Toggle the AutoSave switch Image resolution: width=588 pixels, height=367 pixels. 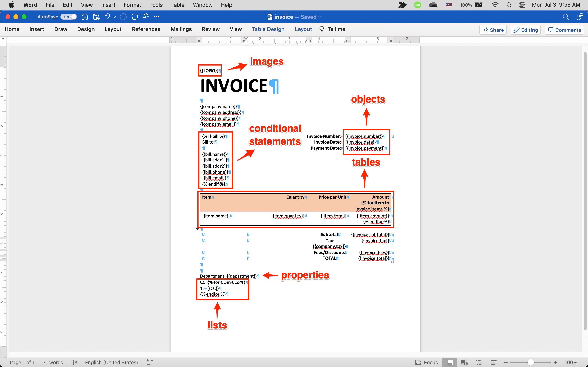pos(69,17)
